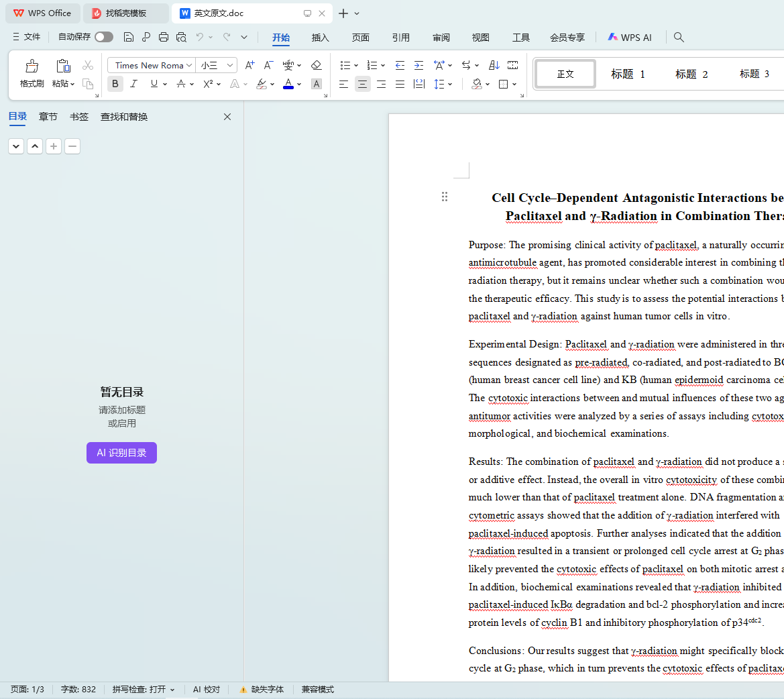This screenshot has width=784, height=699.
Task: Decrease font size with A- icon
Action: pos(268,65)
